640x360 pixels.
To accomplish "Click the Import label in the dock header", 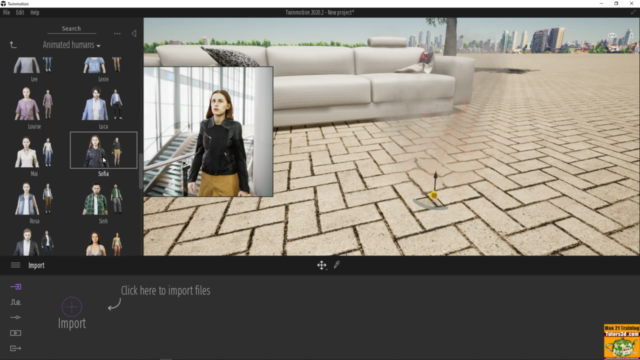I will (36, 266).
